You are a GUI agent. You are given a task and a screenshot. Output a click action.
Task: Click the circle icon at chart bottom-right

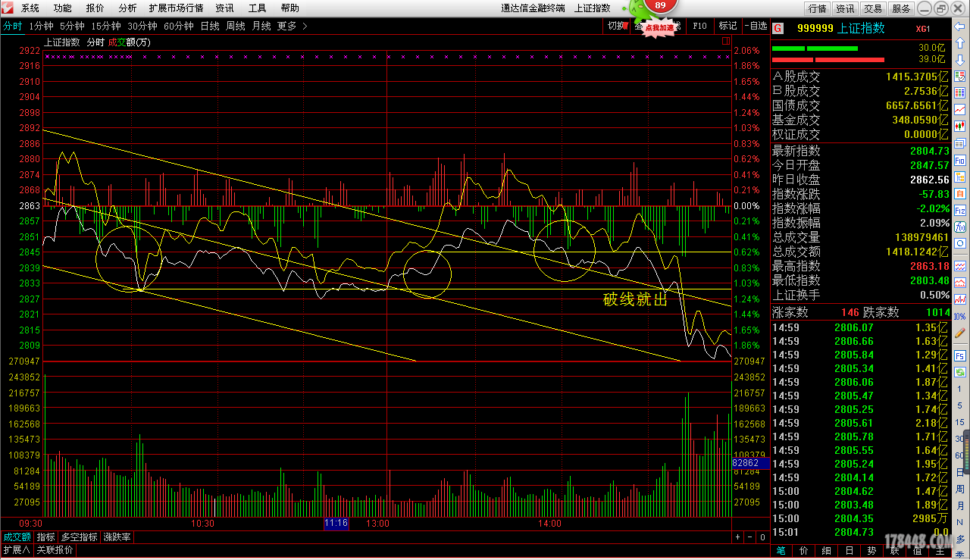pyautogui.click(x=762, y=537)
